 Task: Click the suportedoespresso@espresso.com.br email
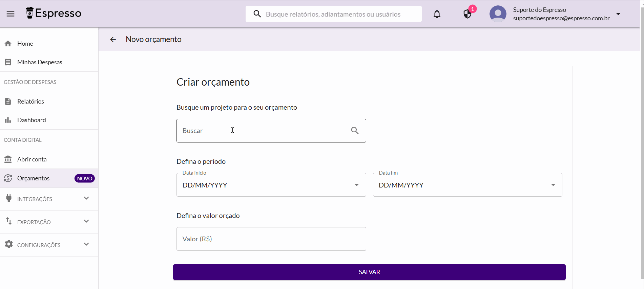pos(561,18)
